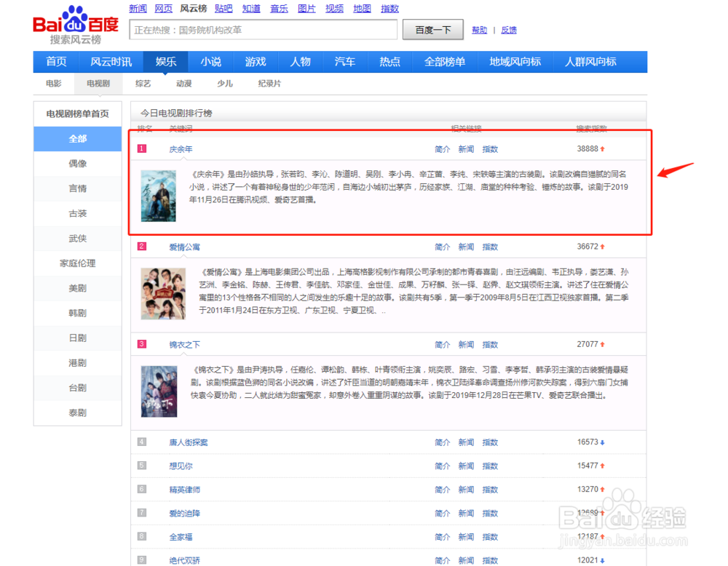Open the 爱情公寓 poster thumbnail
The height and width of the screenshot is (566, 728).
(163, 294)
